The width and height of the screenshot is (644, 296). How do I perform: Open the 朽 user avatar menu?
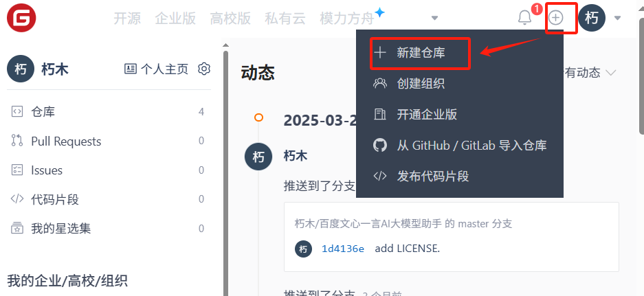592,18
